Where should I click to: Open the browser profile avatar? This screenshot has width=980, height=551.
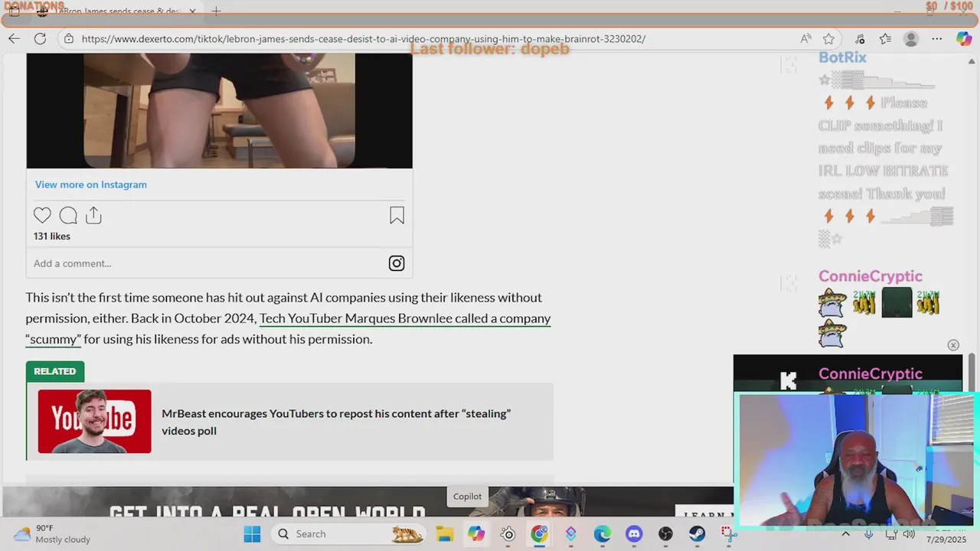point(910,38)
